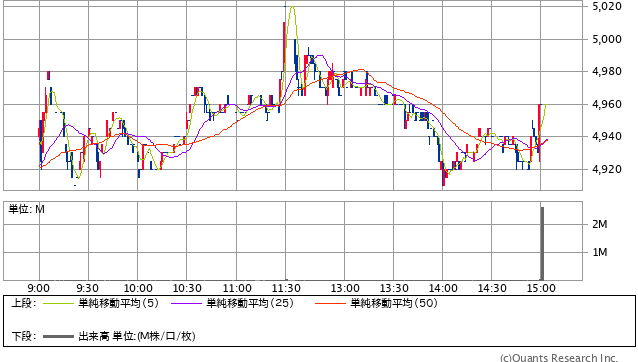Click the 15:00 time axis label
The width and height of the screenshot is (638, 362).
point(541,288)
